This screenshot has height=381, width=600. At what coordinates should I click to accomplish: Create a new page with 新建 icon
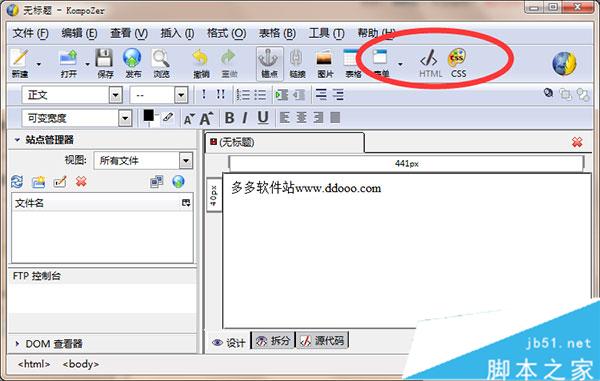coord(20,64)
